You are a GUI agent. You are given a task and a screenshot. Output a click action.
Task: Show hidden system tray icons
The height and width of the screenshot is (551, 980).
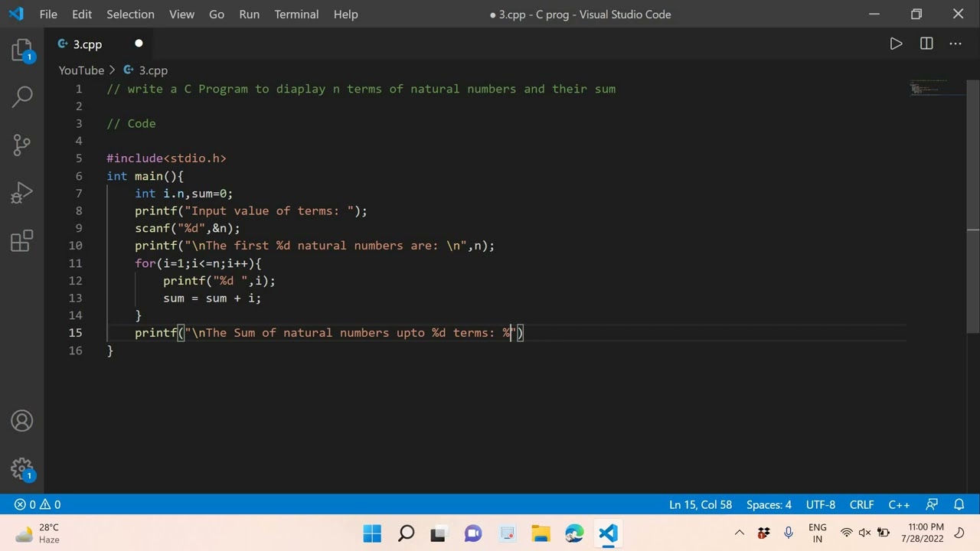[x=739, y=533]
